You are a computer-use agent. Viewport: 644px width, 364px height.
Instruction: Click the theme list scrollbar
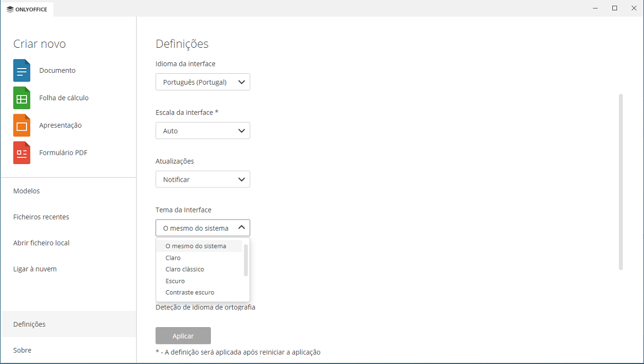click(246, 260)
